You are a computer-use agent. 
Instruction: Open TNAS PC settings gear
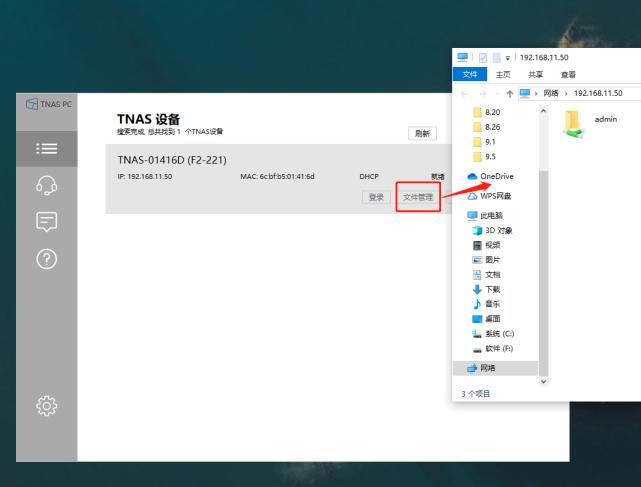46,405
